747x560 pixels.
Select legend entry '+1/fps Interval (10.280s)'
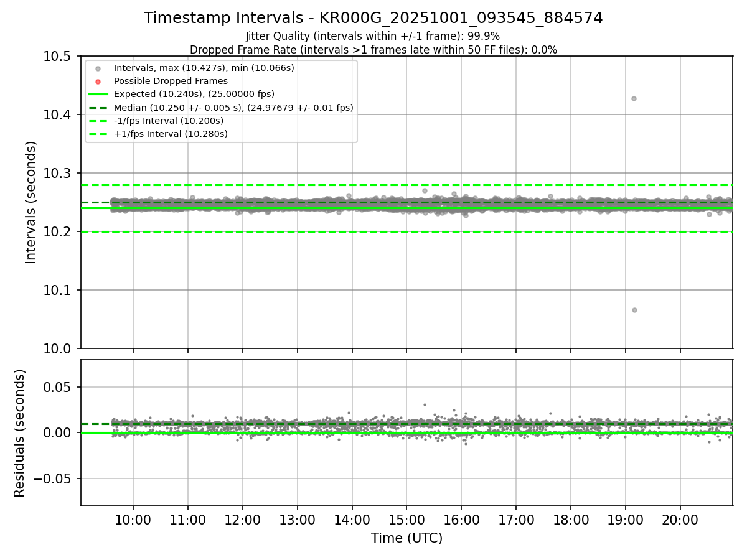coord(171,134)
